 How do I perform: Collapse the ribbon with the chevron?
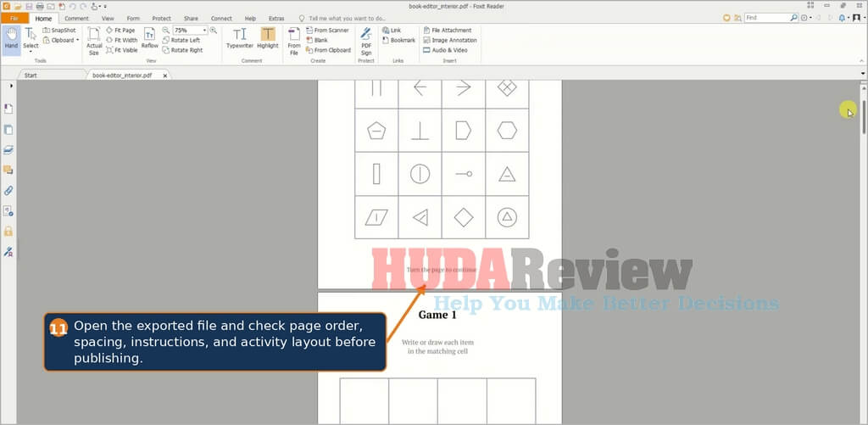(862, 60)
